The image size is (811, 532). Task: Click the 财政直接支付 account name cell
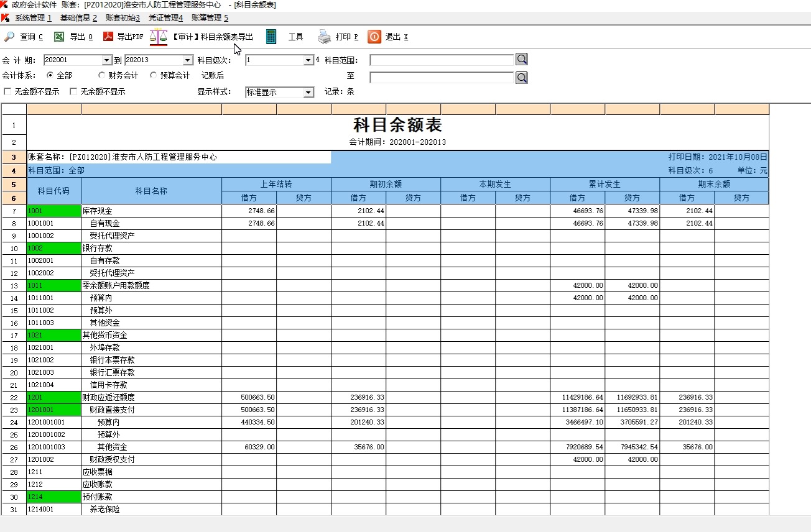pos(152,410)
